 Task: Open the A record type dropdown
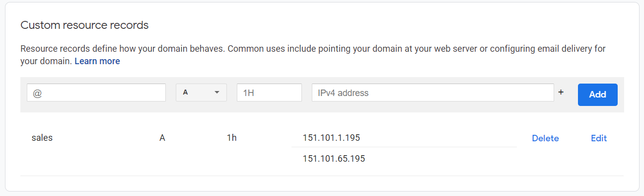(x=201, y=93)
